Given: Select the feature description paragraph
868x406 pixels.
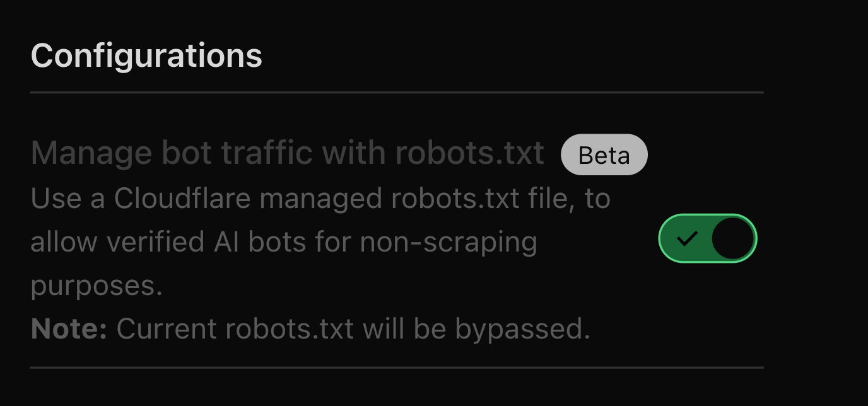Looking at the screenshot, I should pyautogui.click(x=315, y=241).
